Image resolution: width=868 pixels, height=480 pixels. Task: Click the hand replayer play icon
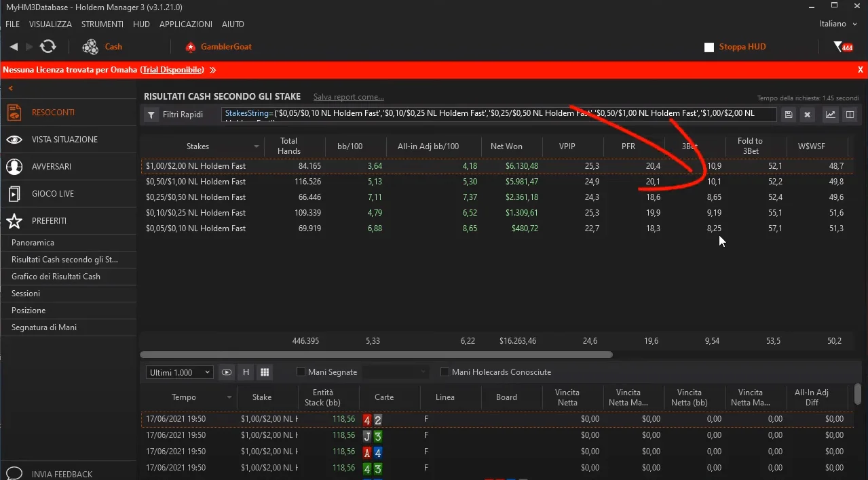pyautogui.click(x=227, y=372)
